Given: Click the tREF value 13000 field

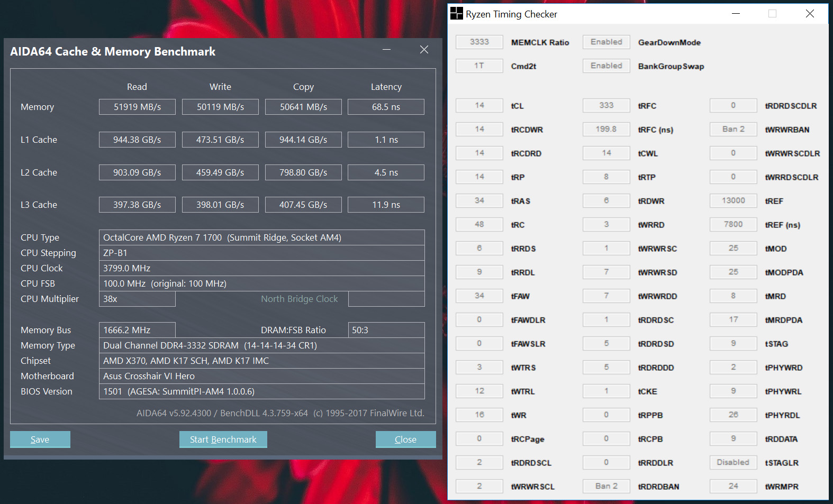Looking at the screenshot, I should click(x=734, y=200).
